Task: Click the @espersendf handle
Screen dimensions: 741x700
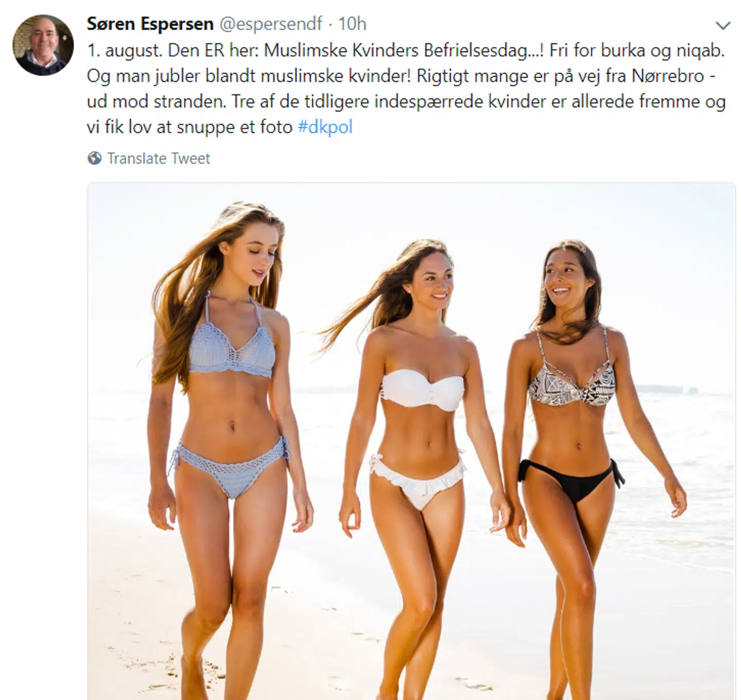Action: 271,24
